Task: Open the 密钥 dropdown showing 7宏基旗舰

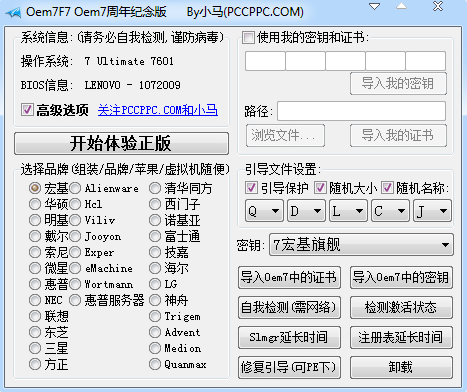Action: pyautogui.click(x=361, y=245)
